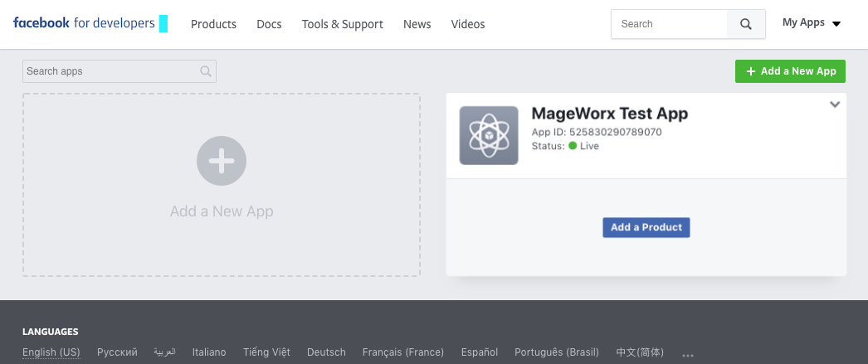Go to the News page
868x364 pixels.
point(417,24)
